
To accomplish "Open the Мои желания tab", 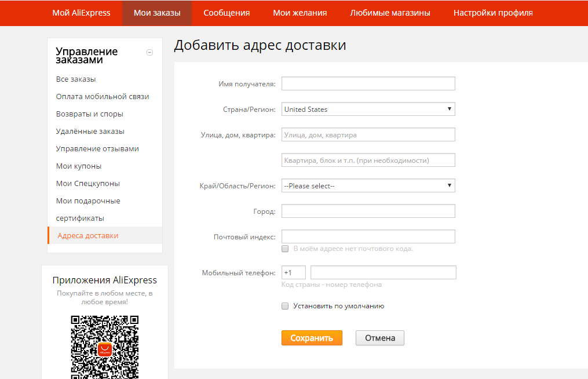I will pyautogui.click(x=300, y=13).
